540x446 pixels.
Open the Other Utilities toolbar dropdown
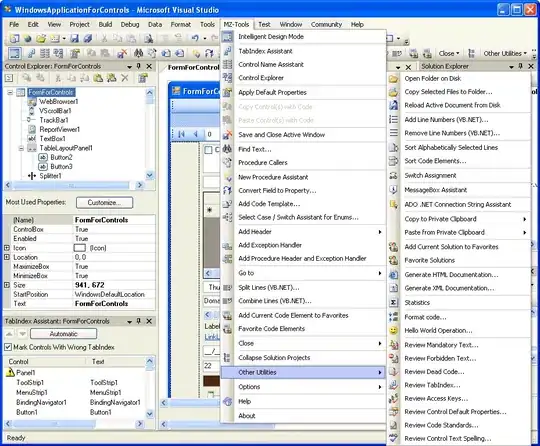505,53
